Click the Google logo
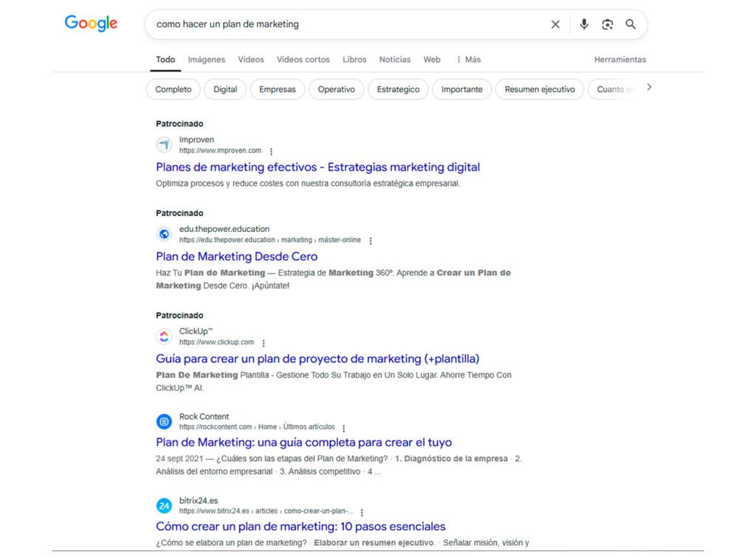The image size is (756, 557). 91,23
